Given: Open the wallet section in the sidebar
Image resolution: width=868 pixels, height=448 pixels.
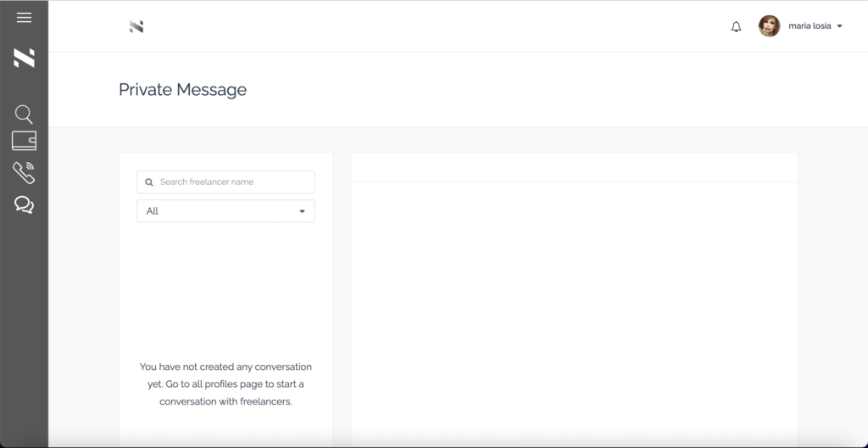Looking at the screenshot, I should [24, 141].
